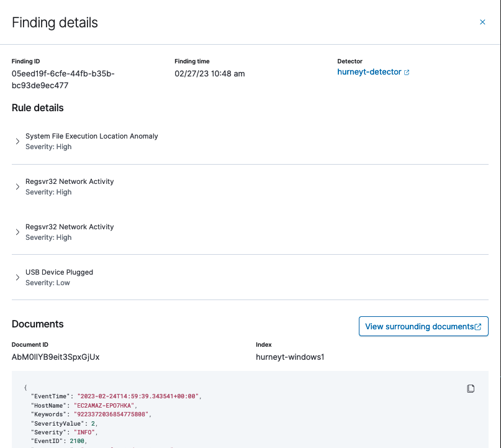Click the System File Execution Location Anomaly title
This screenshot has width=501, height=448.
92,136
